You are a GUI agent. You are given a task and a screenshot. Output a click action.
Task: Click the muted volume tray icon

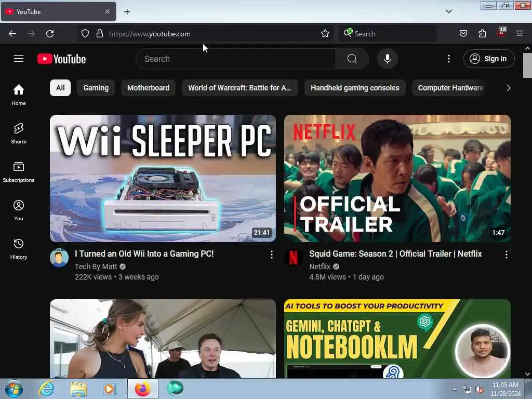(480, 390)
